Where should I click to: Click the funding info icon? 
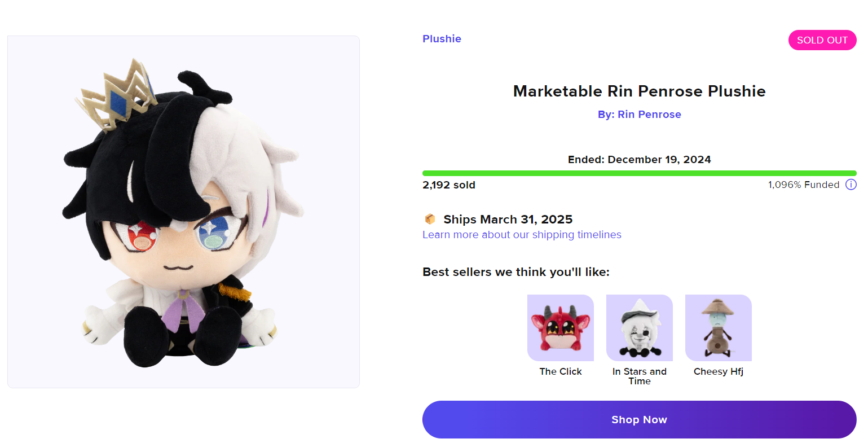click(851, 185)
